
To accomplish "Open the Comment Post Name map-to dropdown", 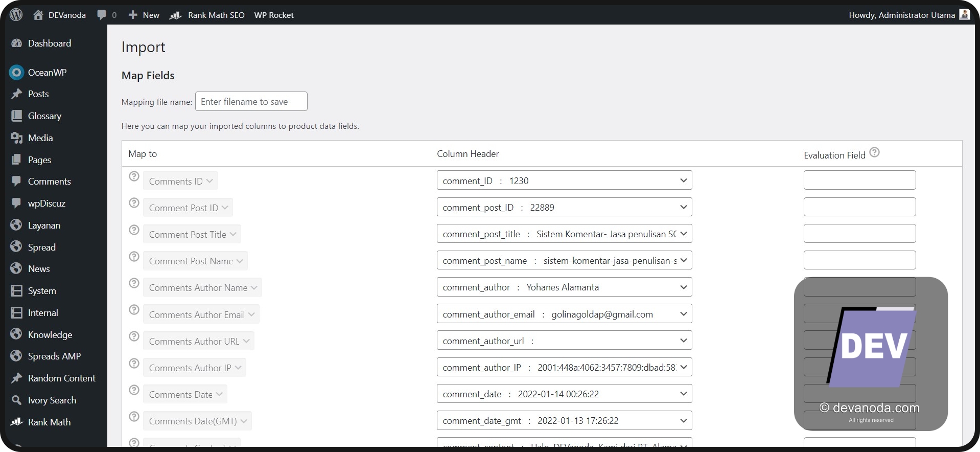I will pos(196,261).
